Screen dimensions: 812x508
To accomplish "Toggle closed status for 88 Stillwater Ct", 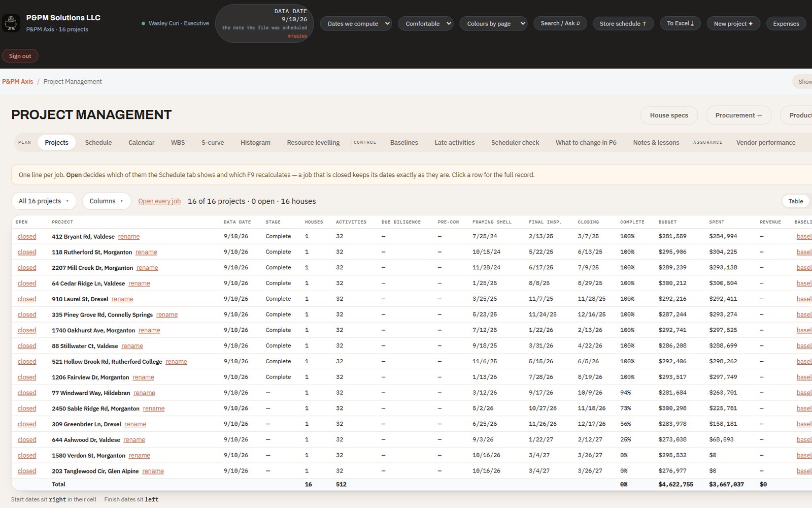I will [27, 346].
